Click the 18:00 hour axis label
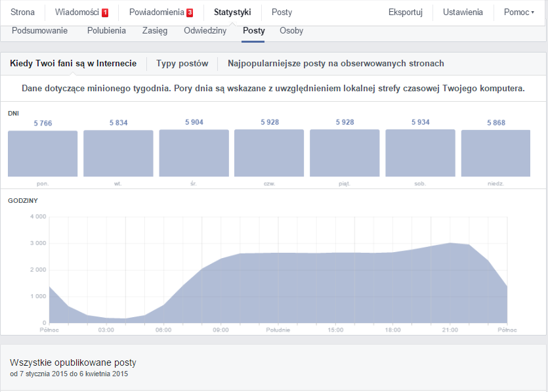The width and height of the screenshot is (548, 392). click(x=392, y=330)
